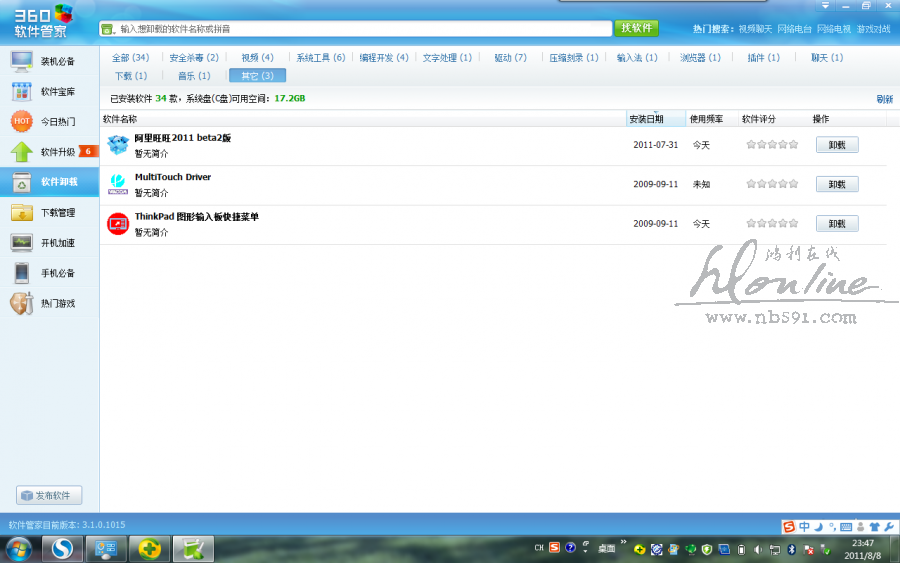Open 开机加速 startup accelerator
900x563 pixels.
click(50, 243)
